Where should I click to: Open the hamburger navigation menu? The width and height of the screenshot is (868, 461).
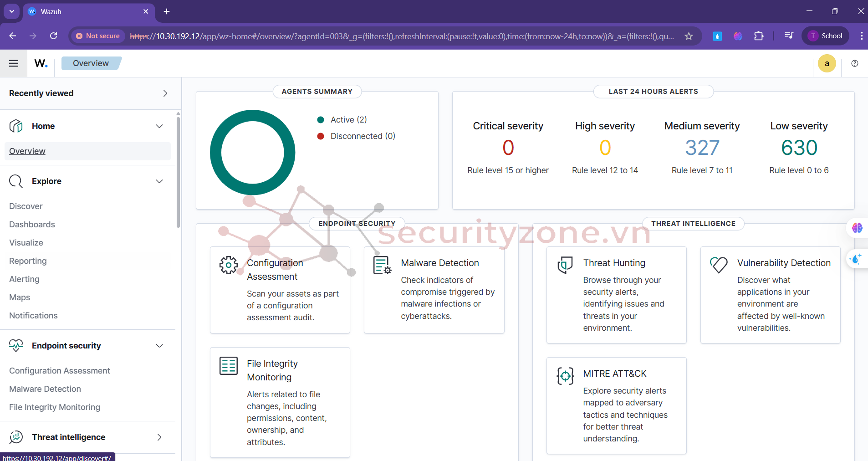coord(14,63)
